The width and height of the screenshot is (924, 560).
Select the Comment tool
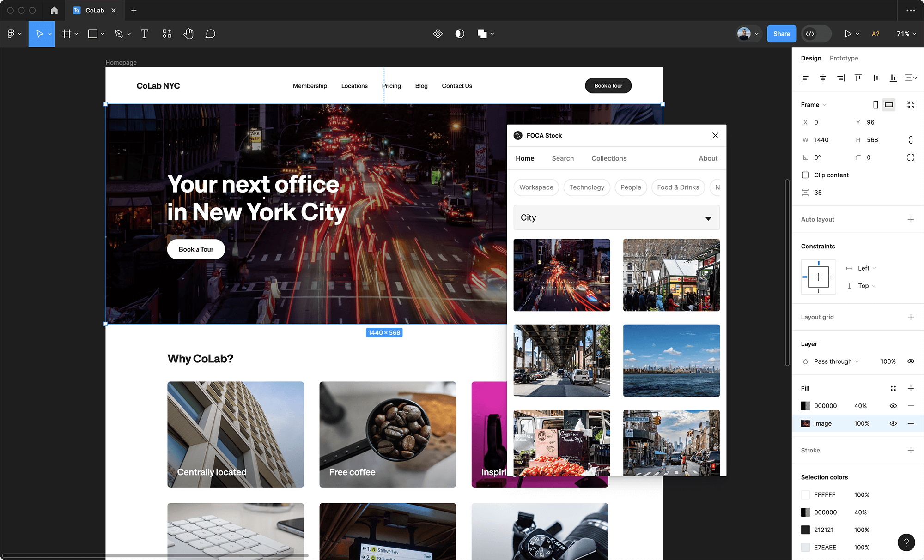point(210,34)
